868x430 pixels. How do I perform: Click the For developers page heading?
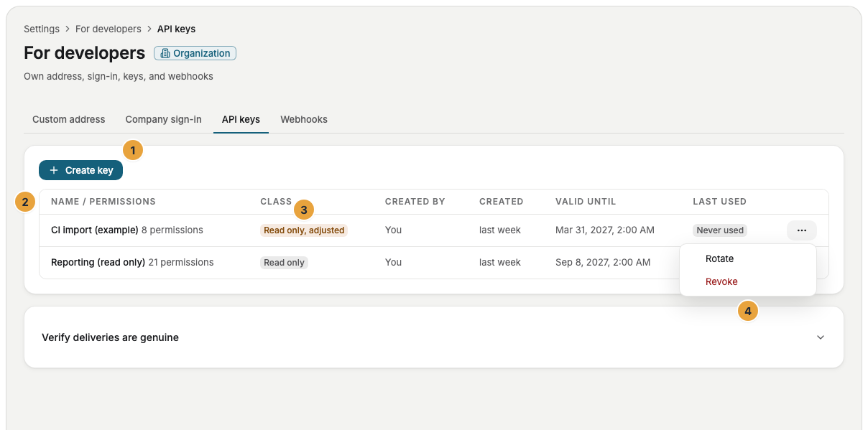(x=85, y=53)
